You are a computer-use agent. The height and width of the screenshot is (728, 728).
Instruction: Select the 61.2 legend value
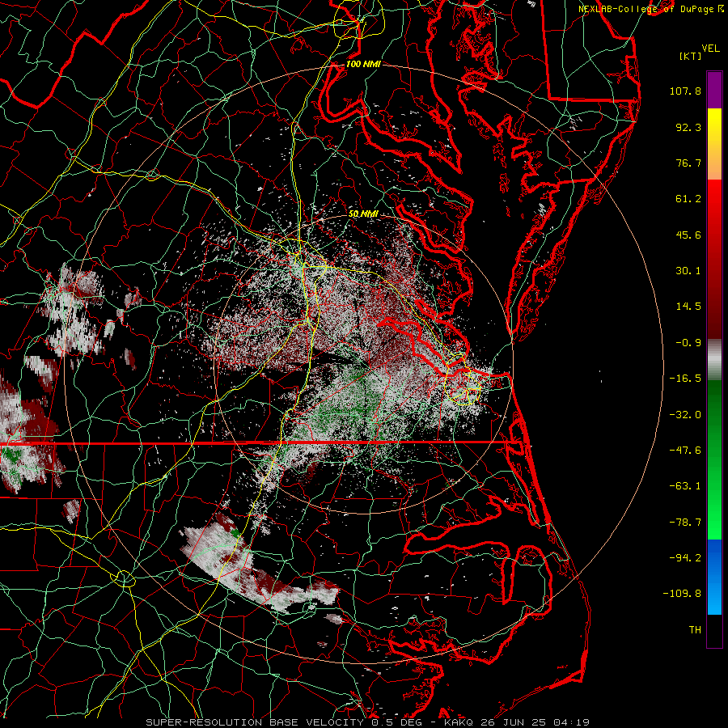coord(688,199)
